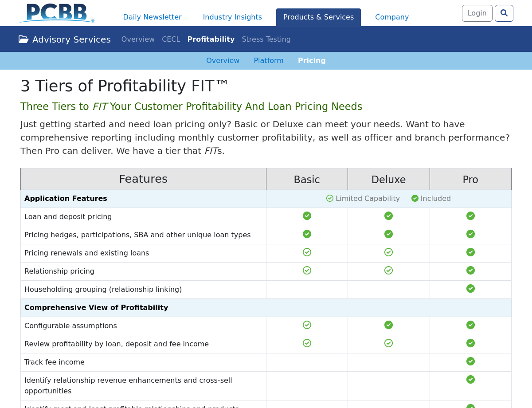Image resolution: width=532 pixels, height=408 pixels.
Task: Click the Basic column header
Action: tap(307, 180)
